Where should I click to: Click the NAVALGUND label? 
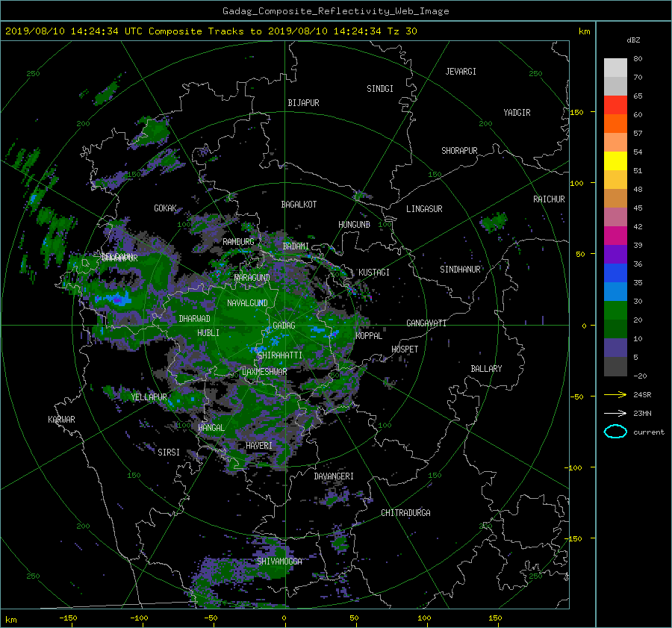[x=247, y=303]
